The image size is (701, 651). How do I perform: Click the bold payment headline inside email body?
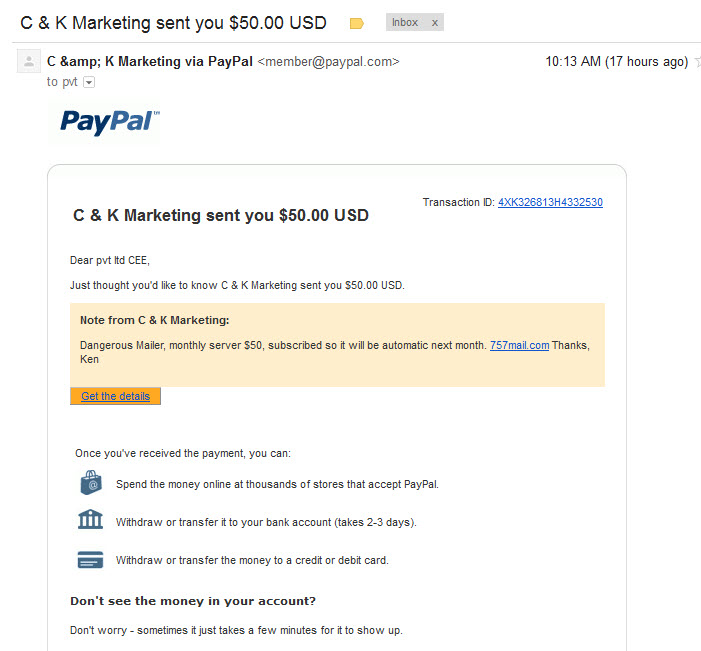[x=221, y=216]
